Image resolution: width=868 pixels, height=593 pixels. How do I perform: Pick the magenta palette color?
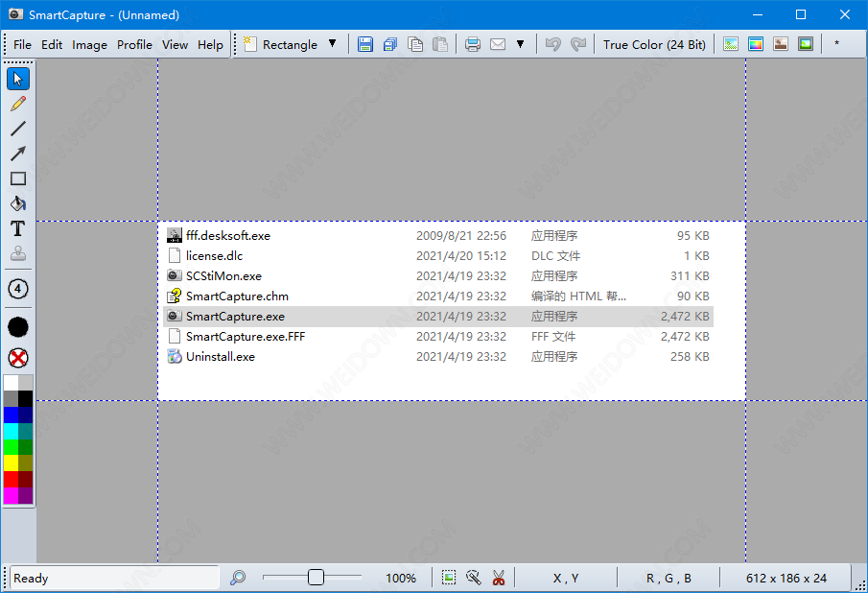(x=11, y=495)
